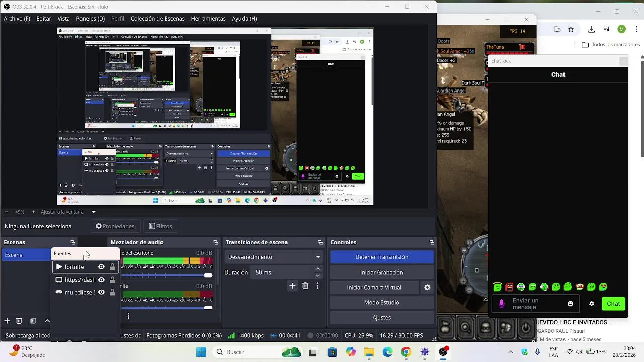Open source Filtros button
644x362 pixels.
pos(160,226)
